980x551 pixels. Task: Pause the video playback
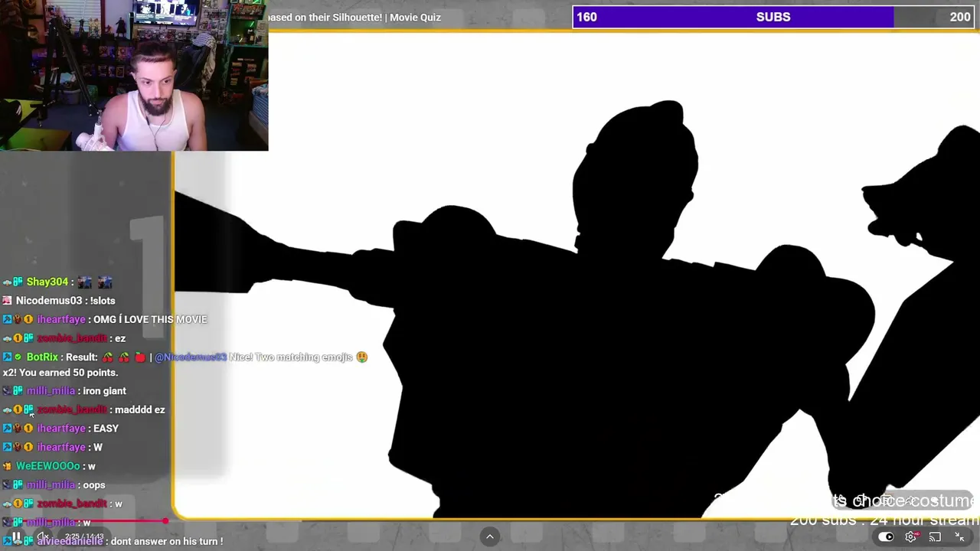[x=16, y=536]
